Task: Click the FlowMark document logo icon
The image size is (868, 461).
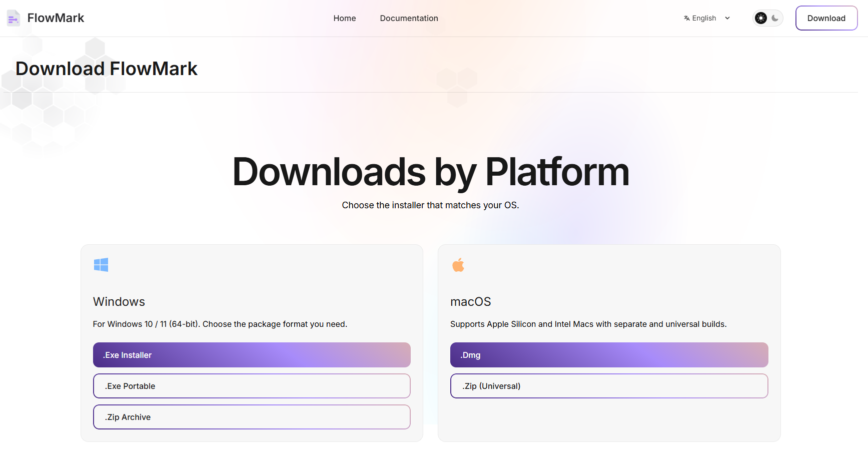Action: point(13,18)
